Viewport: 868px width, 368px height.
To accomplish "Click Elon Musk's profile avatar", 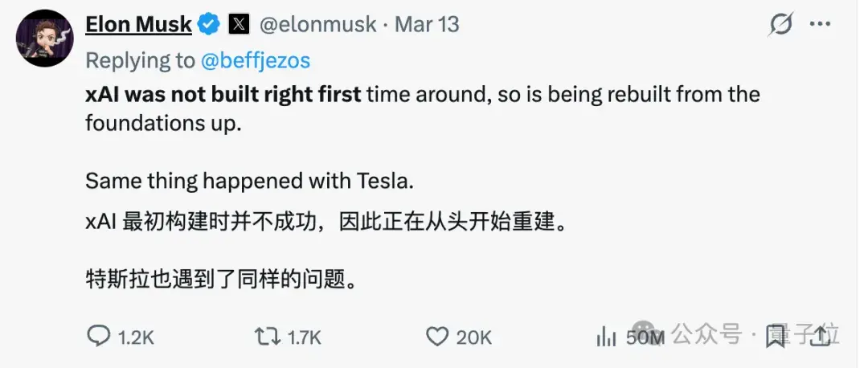I will tap(45, 39).
